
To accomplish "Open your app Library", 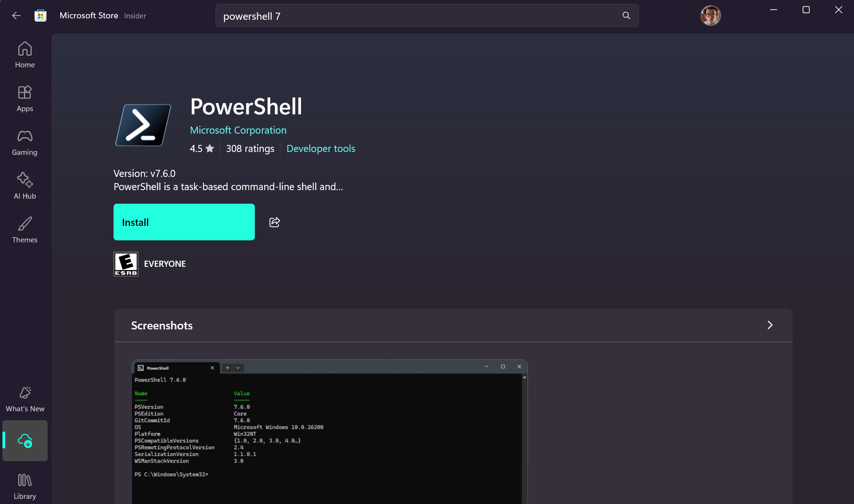I will 24,485.
